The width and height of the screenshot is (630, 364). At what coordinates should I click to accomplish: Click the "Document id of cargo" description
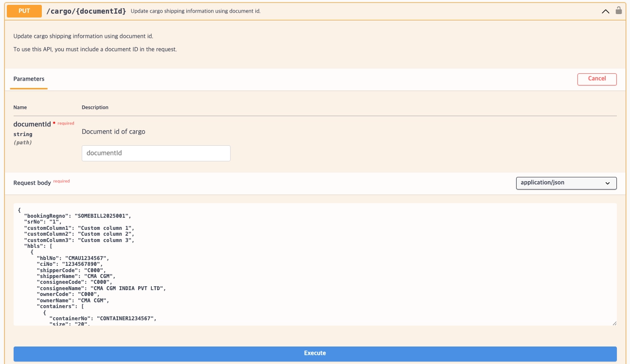113,132
